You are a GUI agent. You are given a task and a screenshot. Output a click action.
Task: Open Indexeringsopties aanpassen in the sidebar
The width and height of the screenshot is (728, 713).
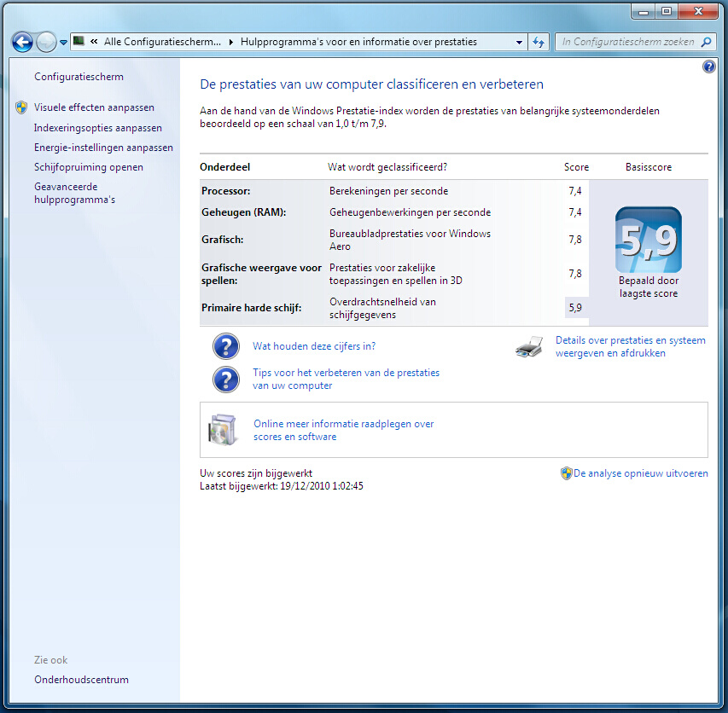tap(98, 128)
